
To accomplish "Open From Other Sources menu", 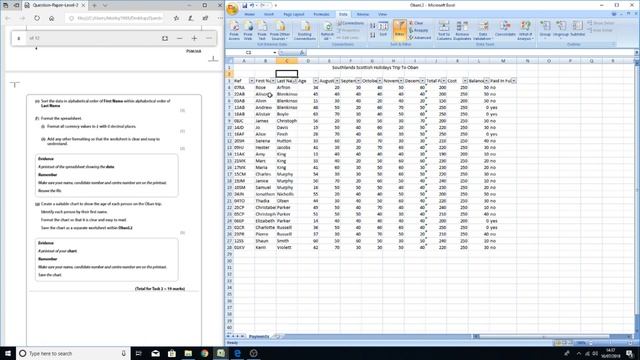I will [280, 30].
